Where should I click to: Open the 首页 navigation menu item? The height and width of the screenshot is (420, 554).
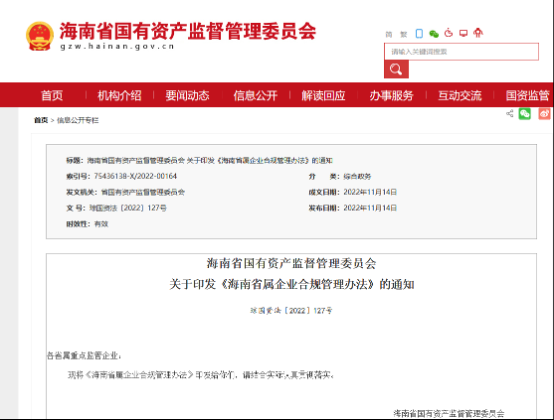tap(52, 95)
